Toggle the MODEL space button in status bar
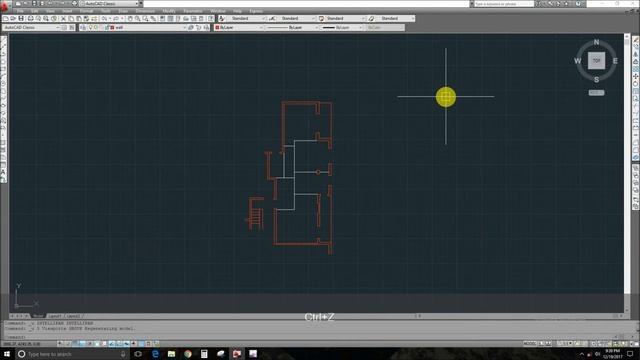Screen dimensions: 640x360 coord(529,344)
